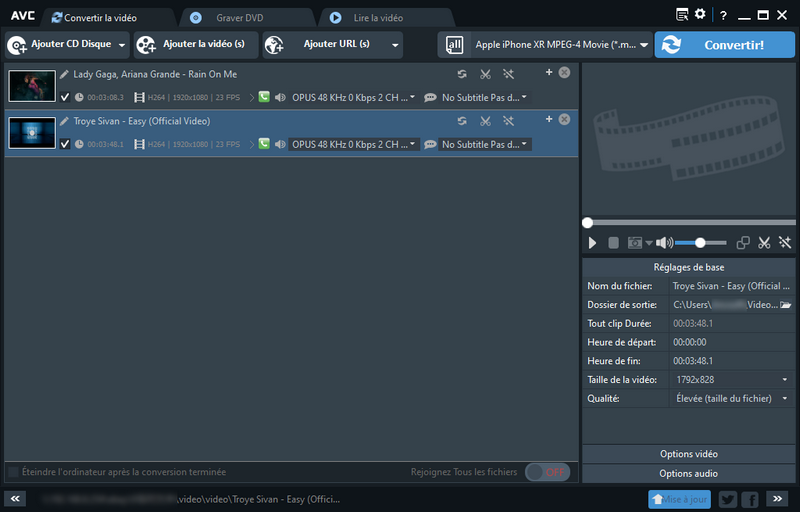Take a snapshot with camera icon
800x512 pixels.
point(634,243)
